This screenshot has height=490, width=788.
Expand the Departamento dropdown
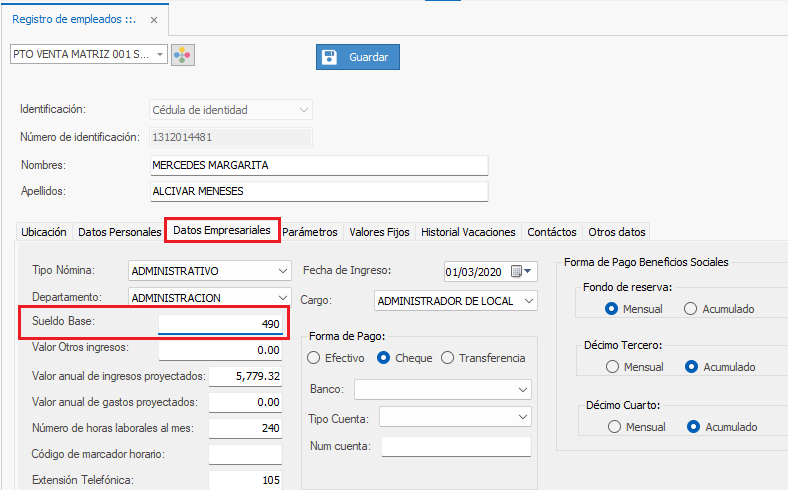point(281,297)
